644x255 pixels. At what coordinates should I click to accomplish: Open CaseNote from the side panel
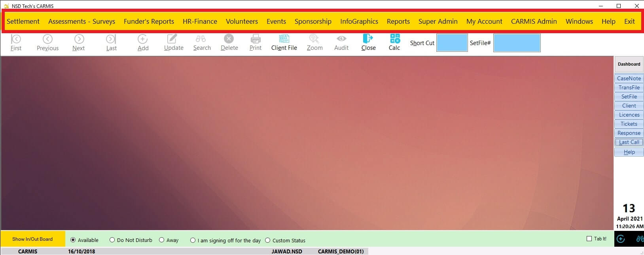click(x=629, y=78)
